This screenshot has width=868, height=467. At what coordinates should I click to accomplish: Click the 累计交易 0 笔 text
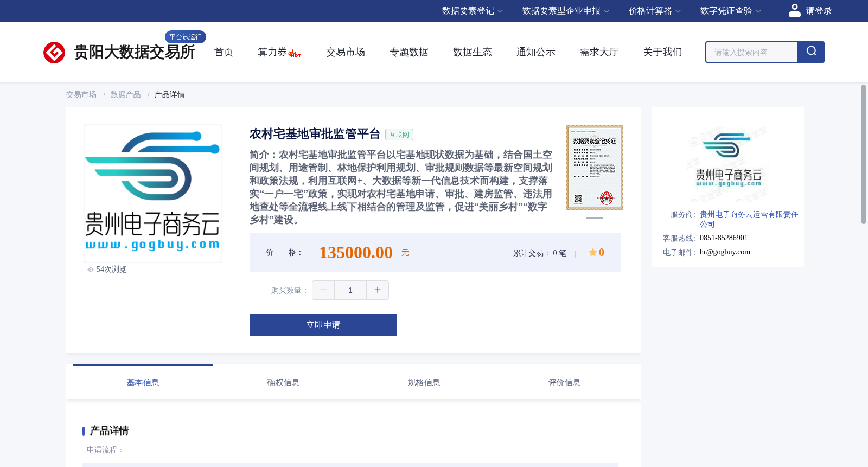[x=540, y=253]
